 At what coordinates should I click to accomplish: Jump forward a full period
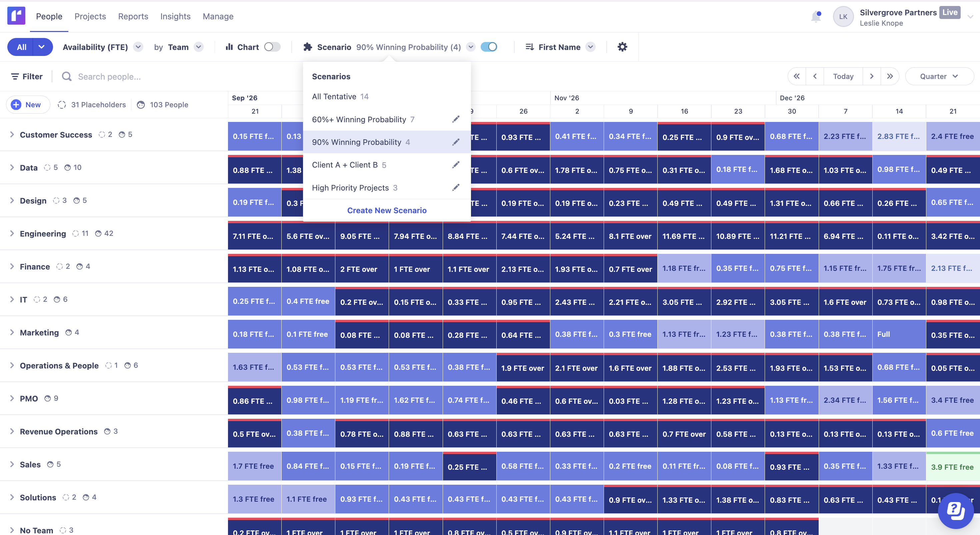(x=889, y=76)
